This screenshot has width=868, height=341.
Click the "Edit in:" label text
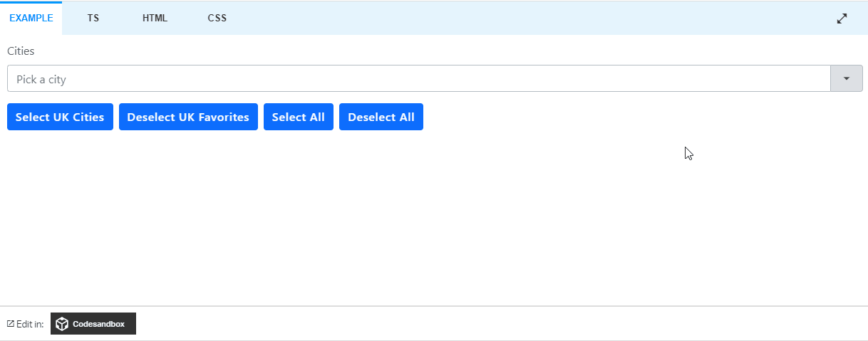[x=30, y=324]
